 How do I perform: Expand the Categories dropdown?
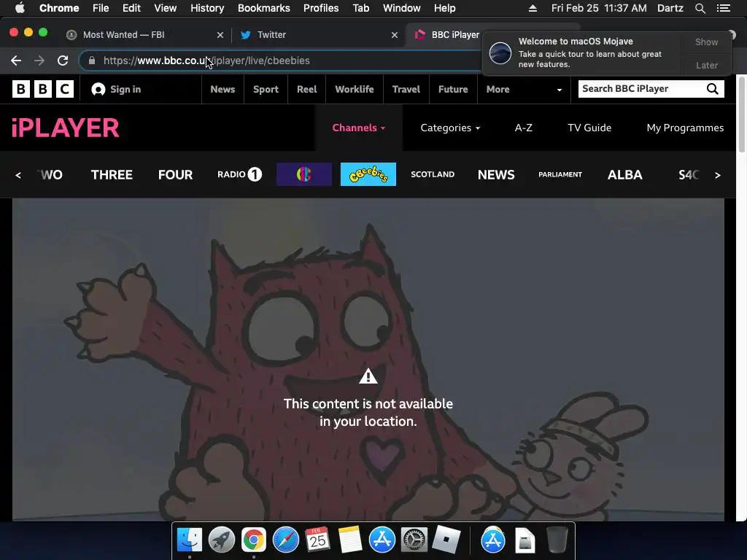pos(450,128)
